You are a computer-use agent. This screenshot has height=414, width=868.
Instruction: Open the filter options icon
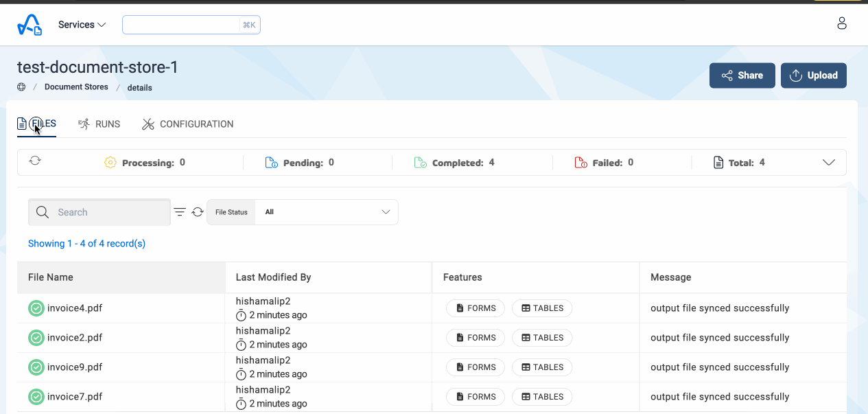point(180,212)
